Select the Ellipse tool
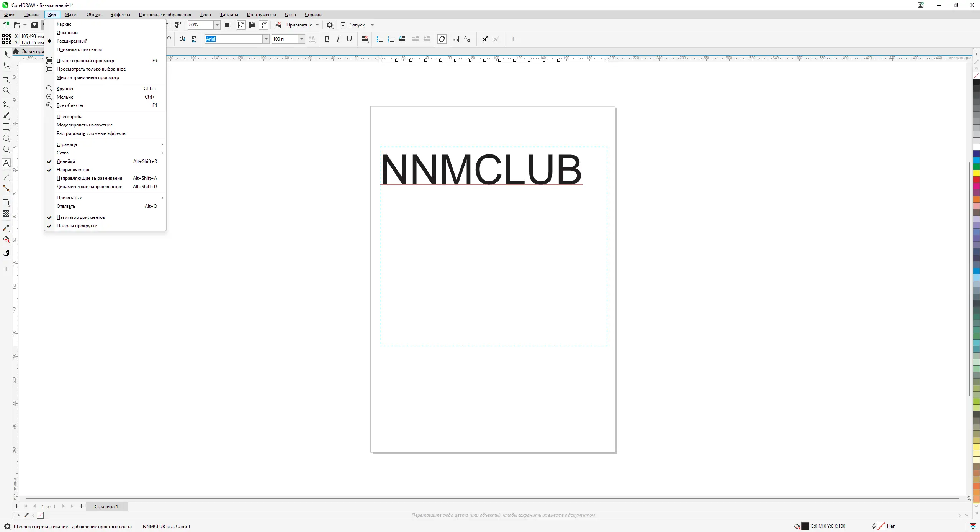 click(6, 138)
